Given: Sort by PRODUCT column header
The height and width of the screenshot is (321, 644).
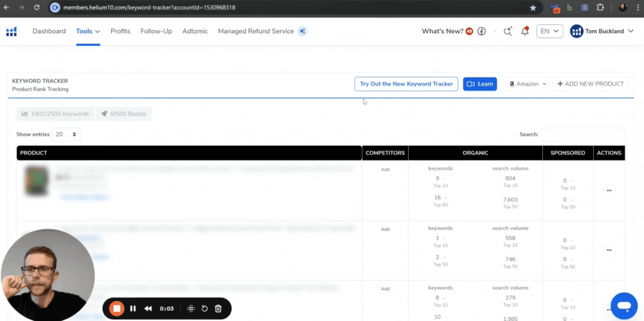Looking at the screenshot, I should tap(189, 153).
